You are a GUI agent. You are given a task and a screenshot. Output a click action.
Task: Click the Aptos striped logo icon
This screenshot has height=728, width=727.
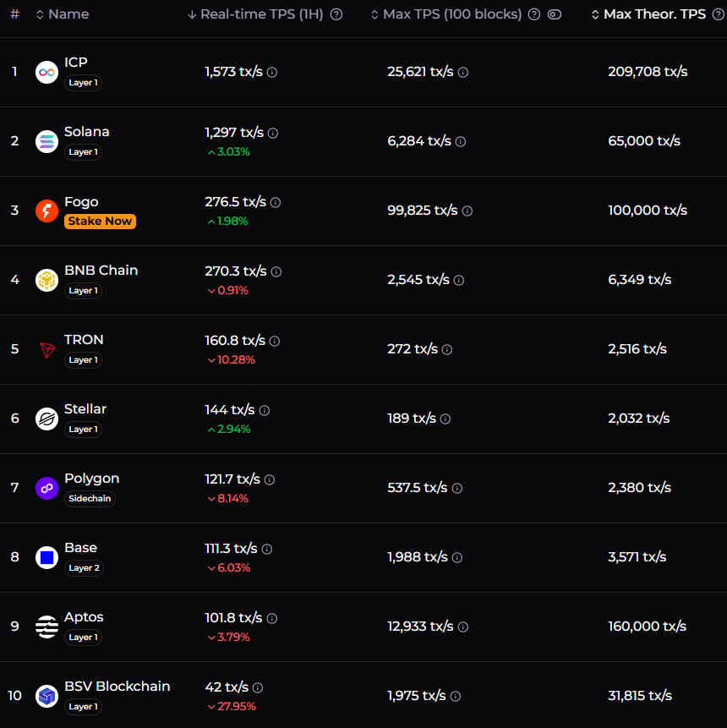46,627
